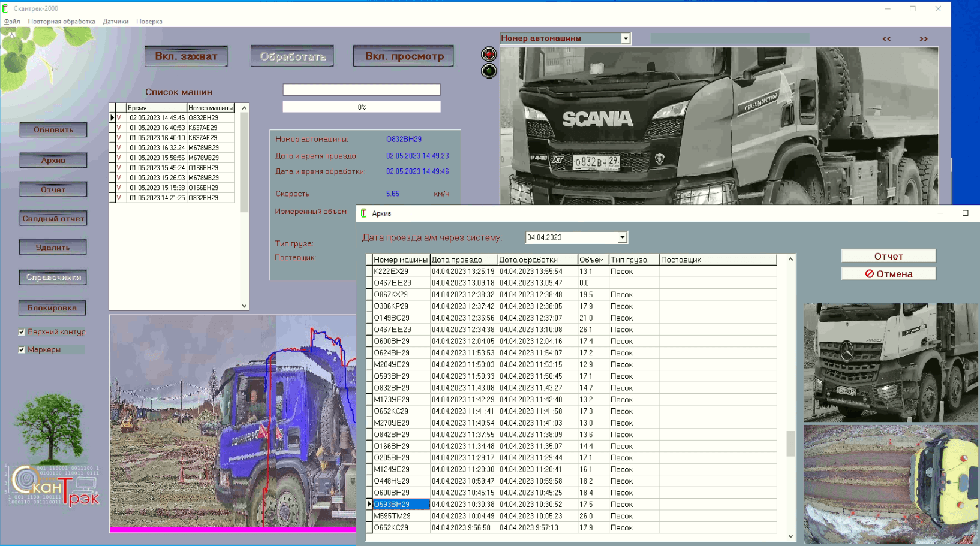Click the Блокировка button
The image size is (980, 546).
(52, 308)
